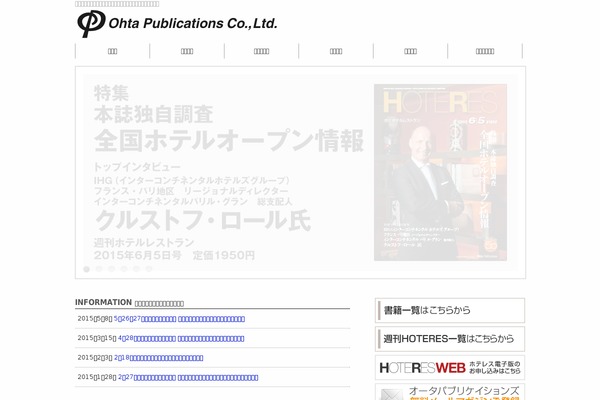600x400 pixels.
Task: Click the 週刊HOTERES一覧はこちらから button
Action: tap(450, 339)
